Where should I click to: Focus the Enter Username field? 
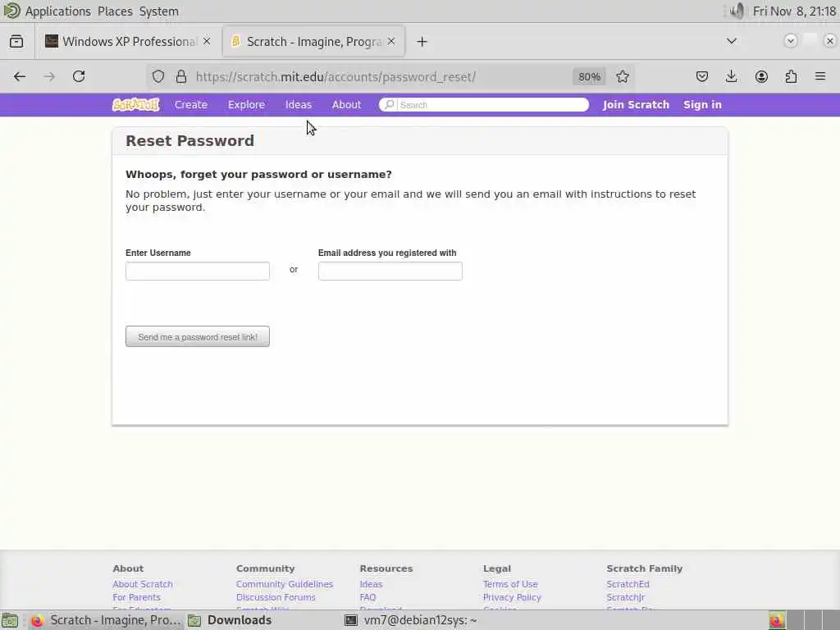[198, 271]
